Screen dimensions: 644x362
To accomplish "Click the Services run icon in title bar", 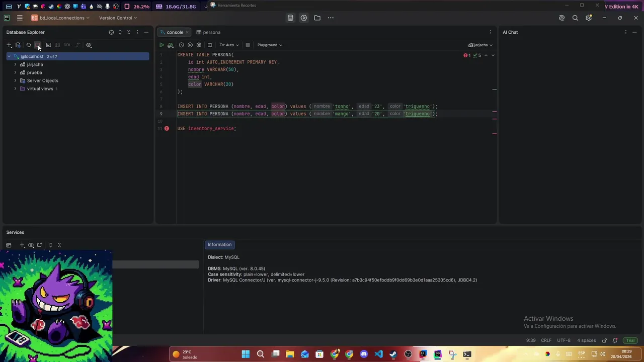I will (304, 18).
